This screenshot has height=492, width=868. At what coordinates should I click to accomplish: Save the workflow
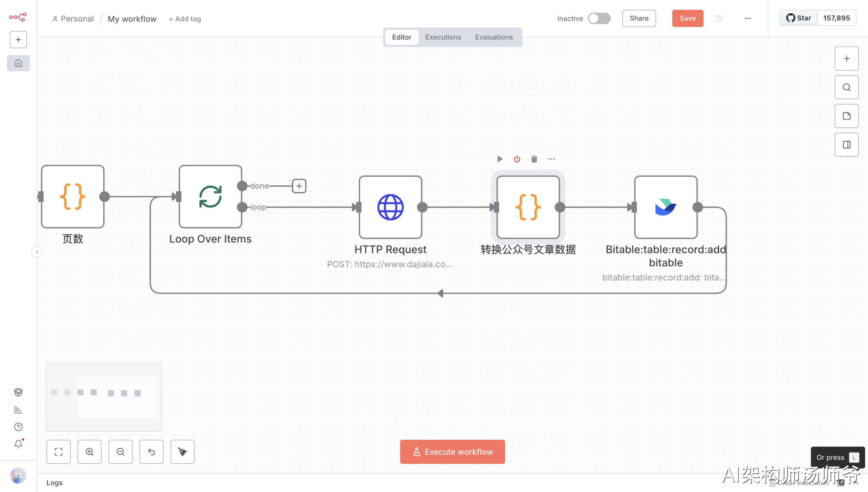pyautogui.click(x=687, y=18)
